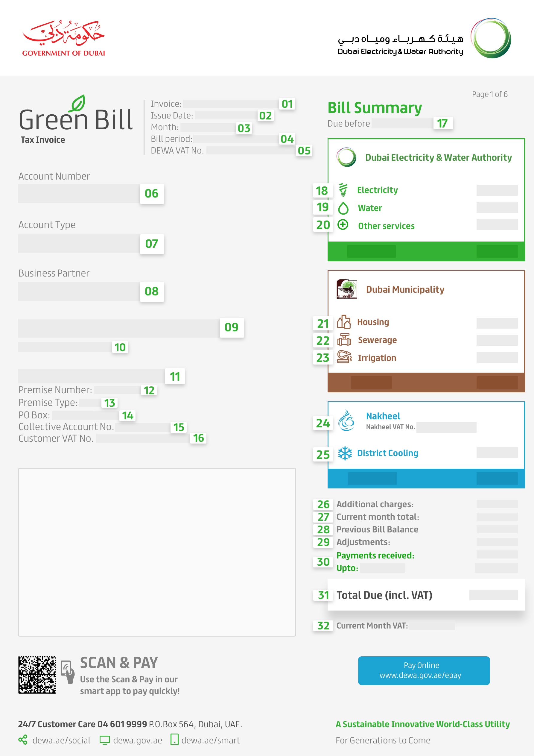Image resolution: width=534 pixels, height=756 pixels.
Task: Open the dewa.gov.ae link
Action: [138, 740]
